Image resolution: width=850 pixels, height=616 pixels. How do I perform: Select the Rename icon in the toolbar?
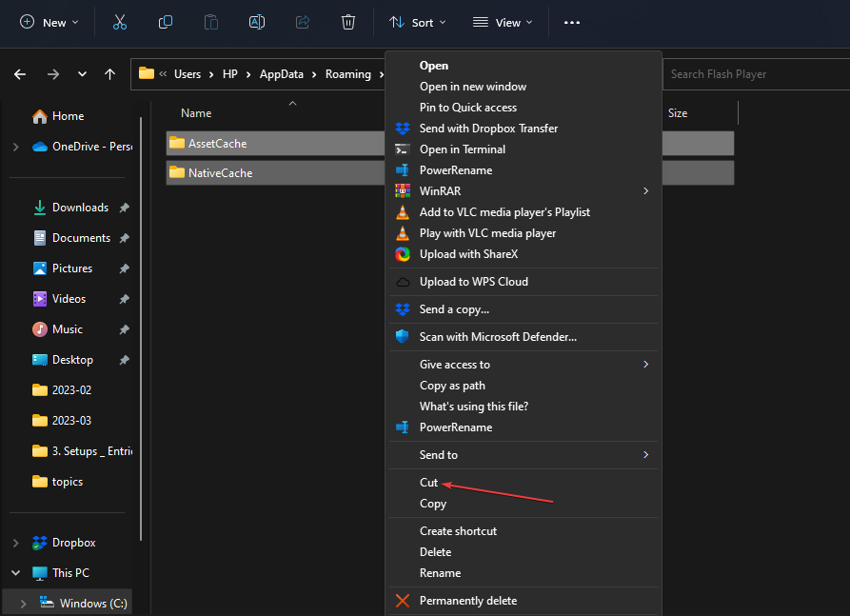coord(256,21)
